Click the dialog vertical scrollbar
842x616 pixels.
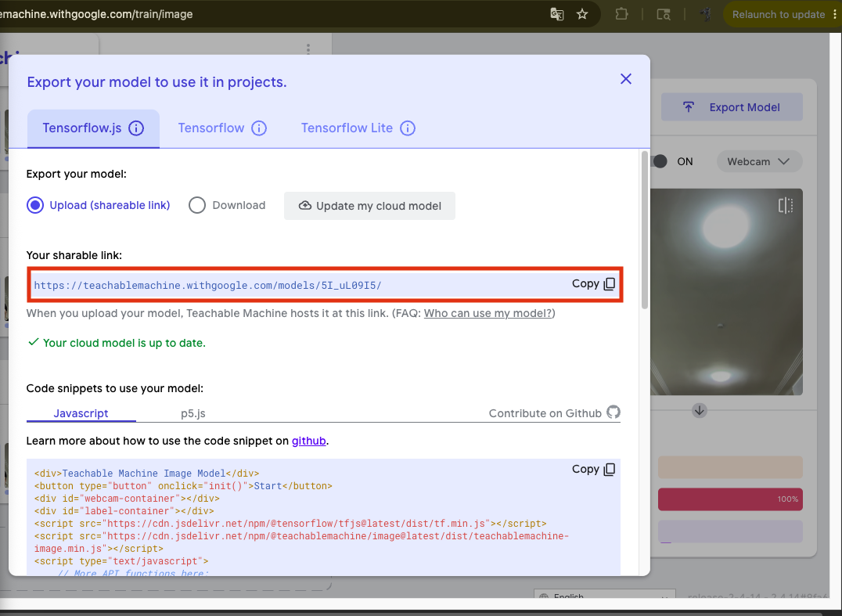coord(645,230)
